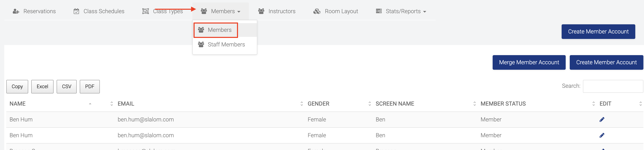
Task: Click 'Member' status in second row
Action: 491,135
